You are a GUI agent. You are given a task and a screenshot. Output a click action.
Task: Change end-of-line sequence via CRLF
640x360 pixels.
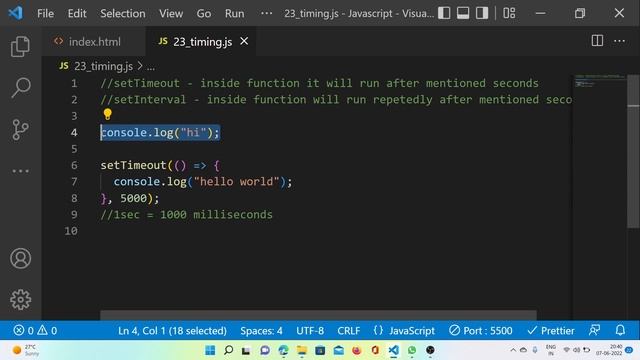pyautogui.click(x=349, y=330)
